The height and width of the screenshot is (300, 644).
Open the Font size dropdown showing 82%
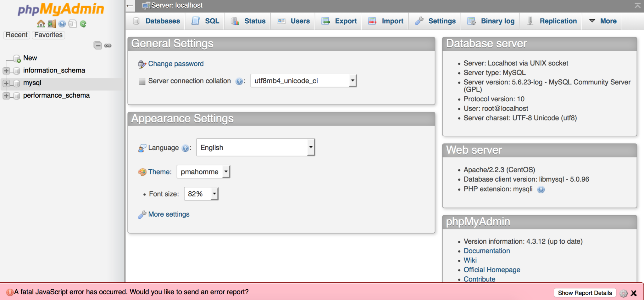tap(201, 194)
